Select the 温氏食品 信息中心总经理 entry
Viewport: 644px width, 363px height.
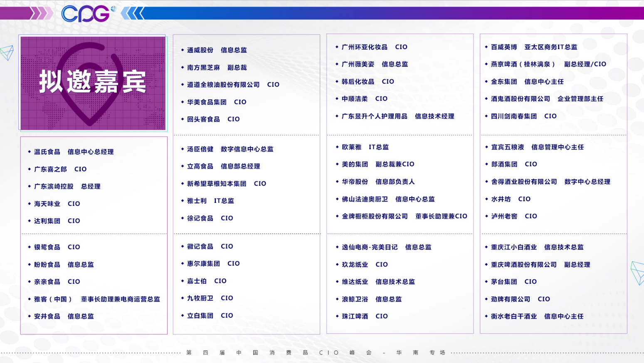pyautogui.click(x=74, y=152)
